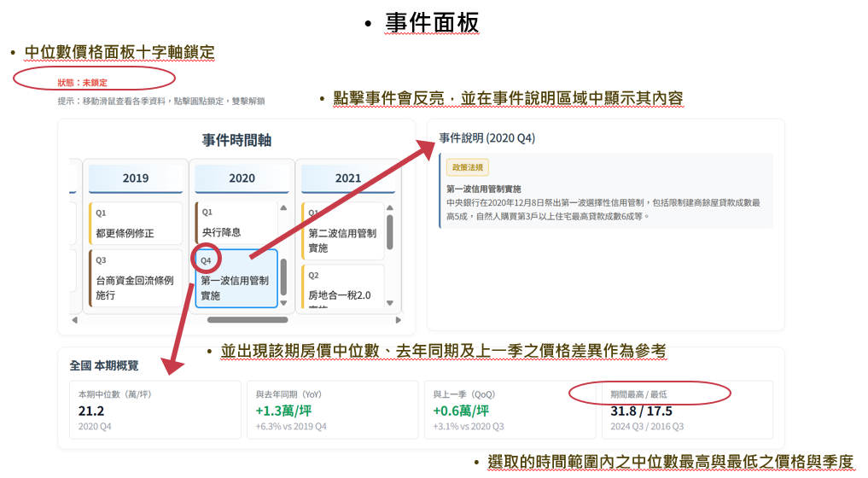868x478 pixels.
Task: Select the 2021 Q1 第二波信用管制實施 event
Action: tap(341, 231)
